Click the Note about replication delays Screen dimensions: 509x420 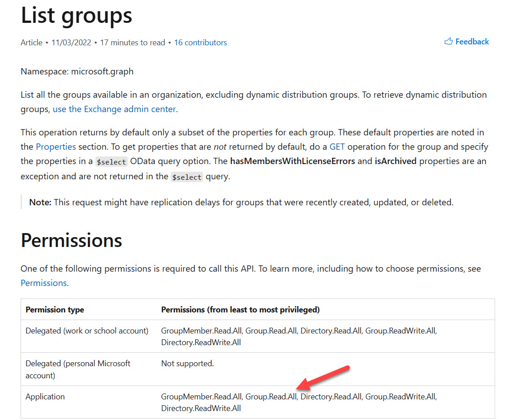click(241, 202)
